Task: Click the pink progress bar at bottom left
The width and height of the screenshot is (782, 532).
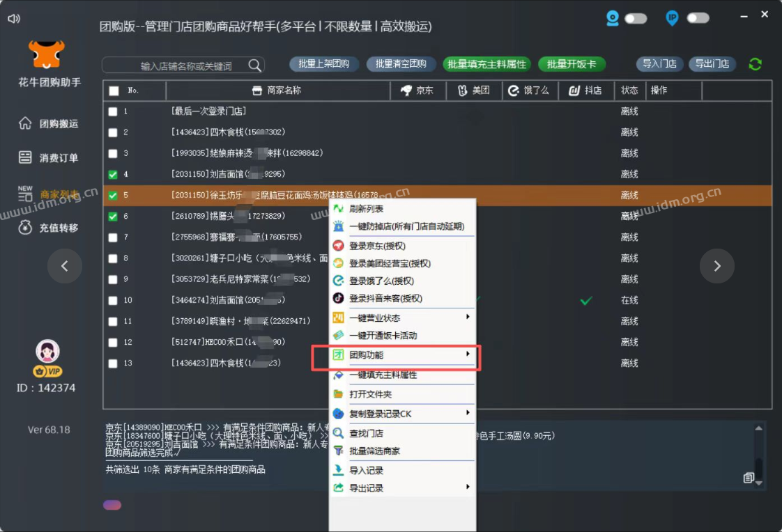Action: click(x=112, y=504)
